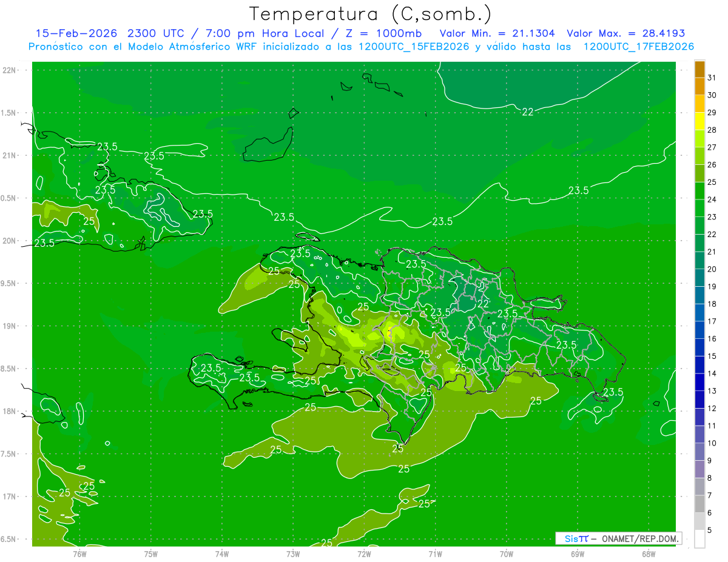Click the legend label "5"
Screen dimensions: 728x562
[x=710, y=530]
